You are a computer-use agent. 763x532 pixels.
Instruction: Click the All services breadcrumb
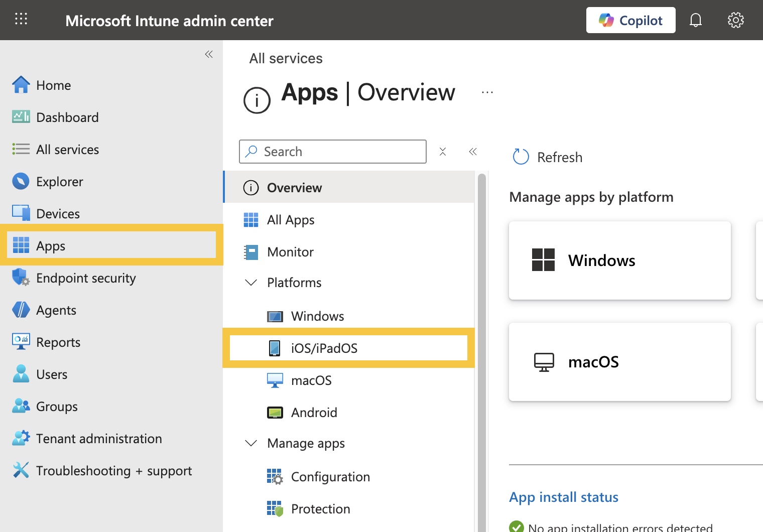286,58
